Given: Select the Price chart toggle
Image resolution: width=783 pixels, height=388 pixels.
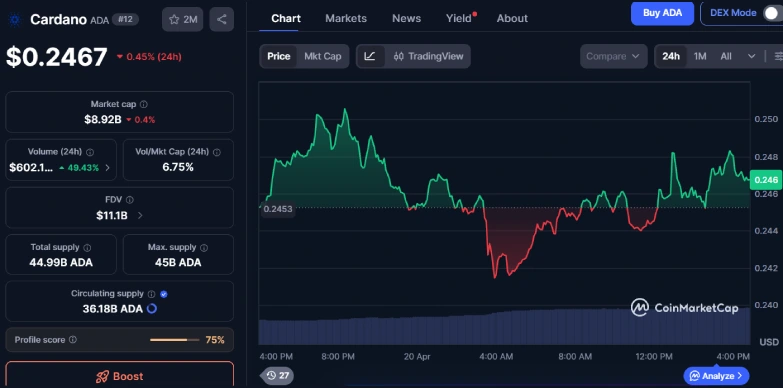Looking at the screenshot, I should (x=279, y=56).
